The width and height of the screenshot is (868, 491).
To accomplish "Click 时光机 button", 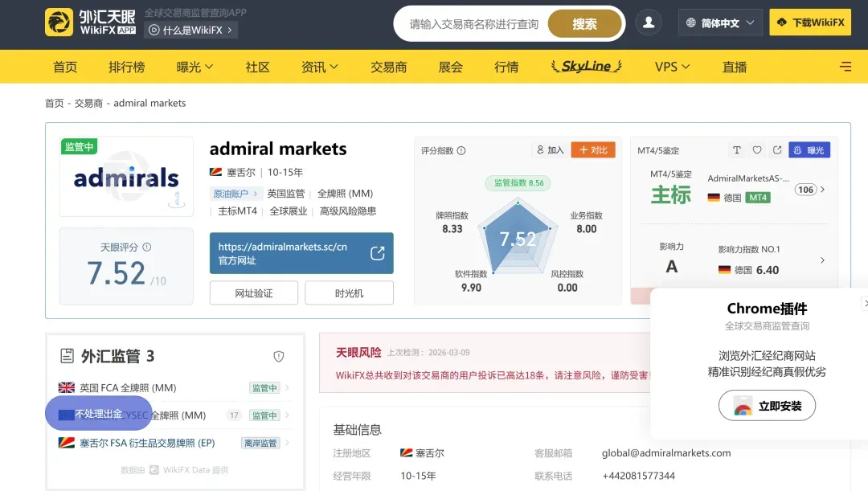I will (349, 293).
